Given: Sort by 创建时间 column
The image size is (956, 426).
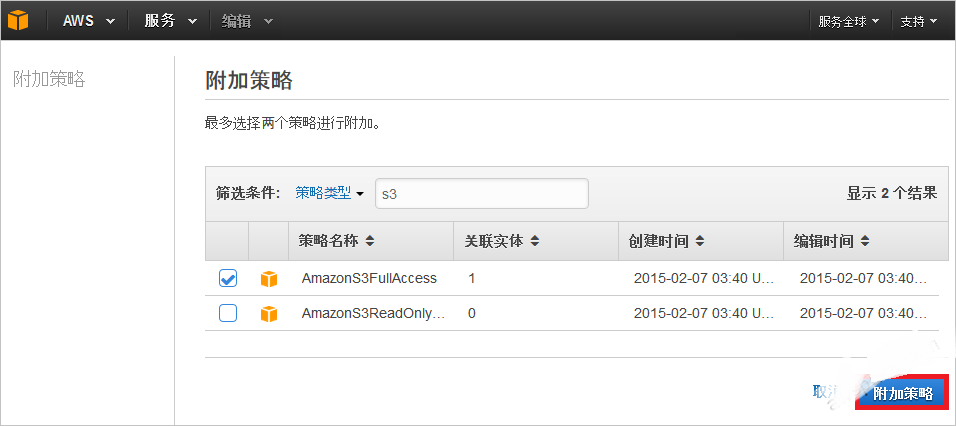Looking at the screenshot, I should click(x=666, y=241).
